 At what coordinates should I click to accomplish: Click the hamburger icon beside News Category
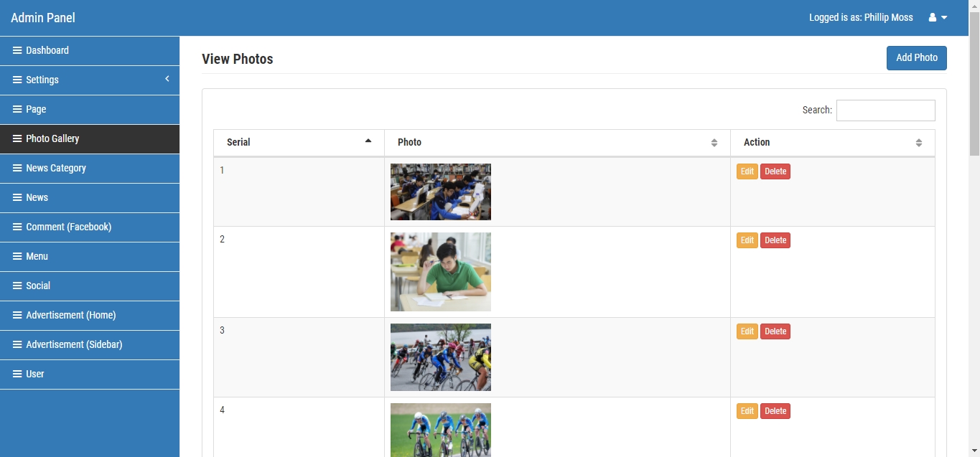[x=17, y=168]
